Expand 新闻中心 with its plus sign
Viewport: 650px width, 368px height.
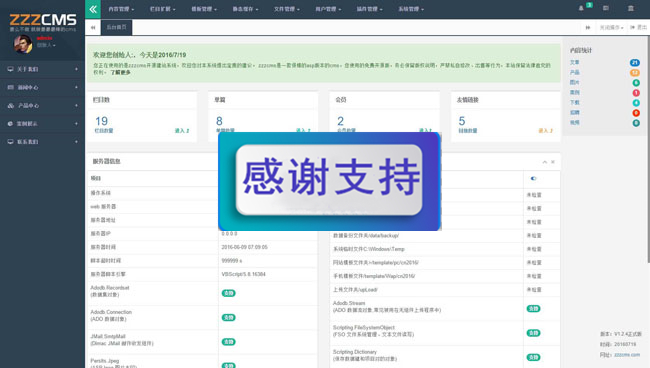[76, 87]
